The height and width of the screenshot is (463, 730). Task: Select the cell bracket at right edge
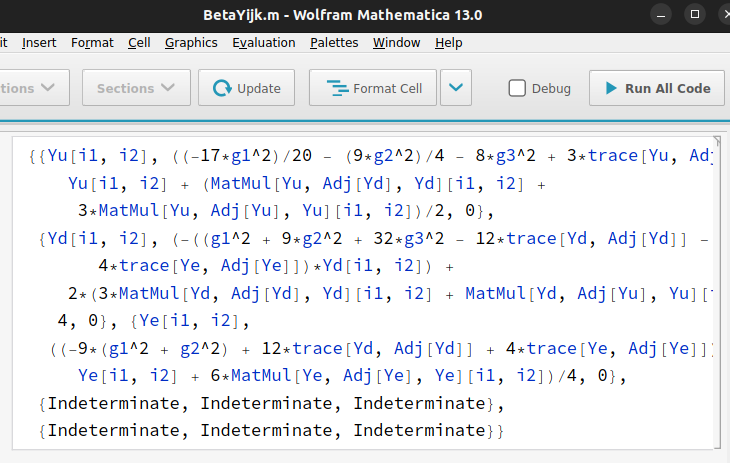(717, 290)
